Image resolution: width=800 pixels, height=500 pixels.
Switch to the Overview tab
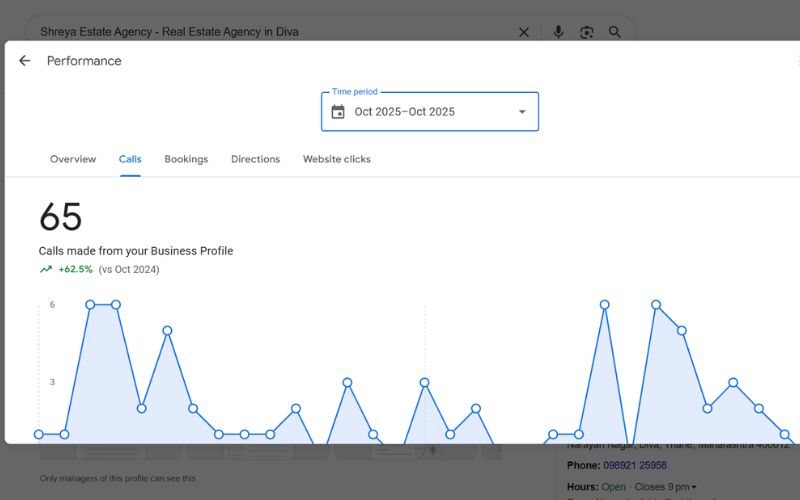click(x=73, y=159)
